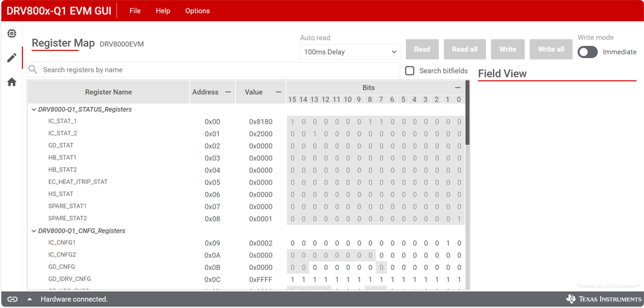Open the chip icon page in sidebar
The width and height of the screenshot is (644, 308).
point(12,34)
